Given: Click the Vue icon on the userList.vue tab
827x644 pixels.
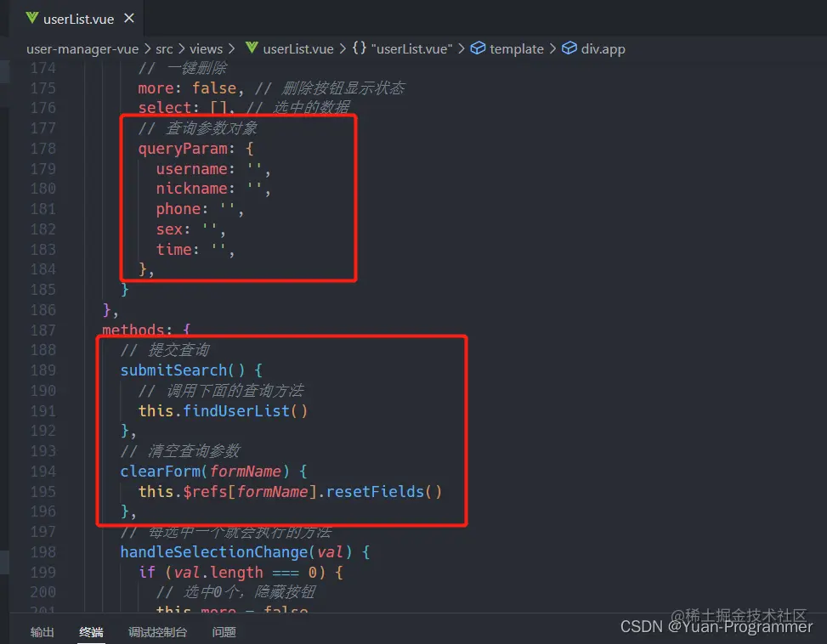Looking at the screenshot, I should point(32,19).
